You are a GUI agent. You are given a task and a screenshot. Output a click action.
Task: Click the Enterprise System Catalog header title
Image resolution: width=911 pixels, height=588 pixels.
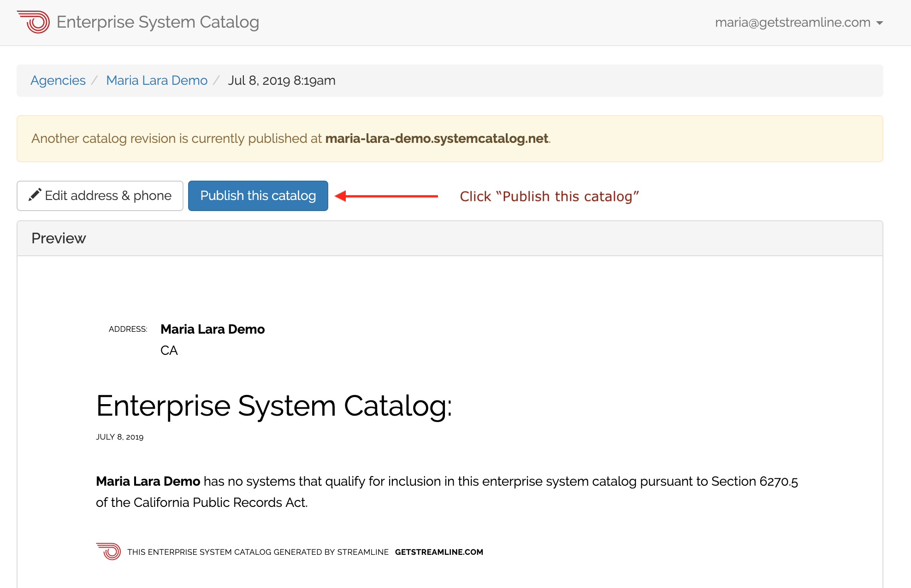157,22
